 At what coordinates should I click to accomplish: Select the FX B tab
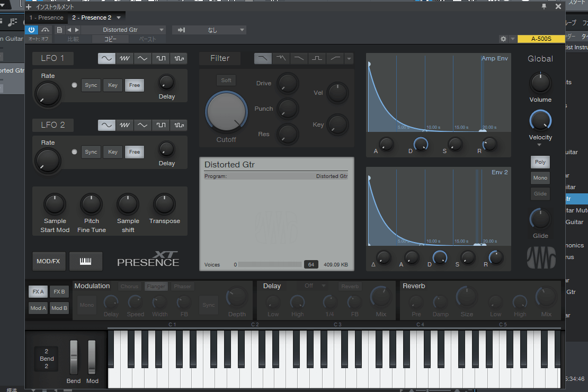point(59,292)
